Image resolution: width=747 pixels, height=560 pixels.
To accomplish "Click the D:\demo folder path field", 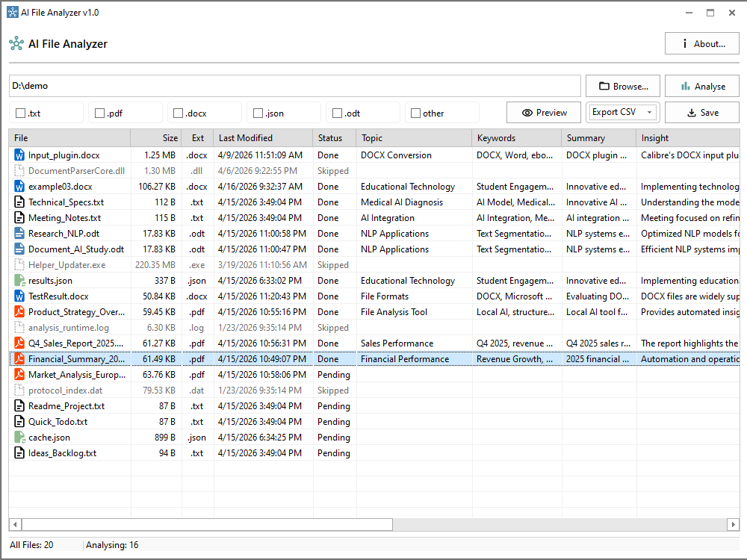I will click(294, 86).
